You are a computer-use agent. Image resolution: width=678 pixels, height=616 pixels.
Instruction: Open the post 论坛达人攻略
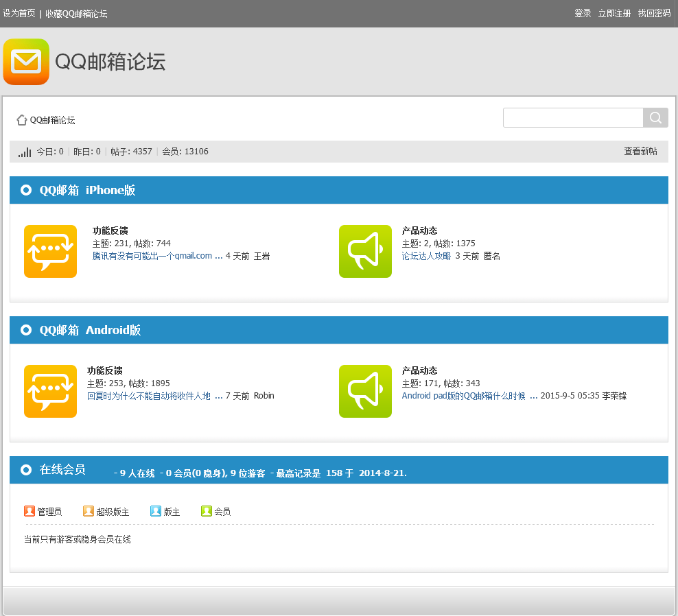click(x=426, y=256)
